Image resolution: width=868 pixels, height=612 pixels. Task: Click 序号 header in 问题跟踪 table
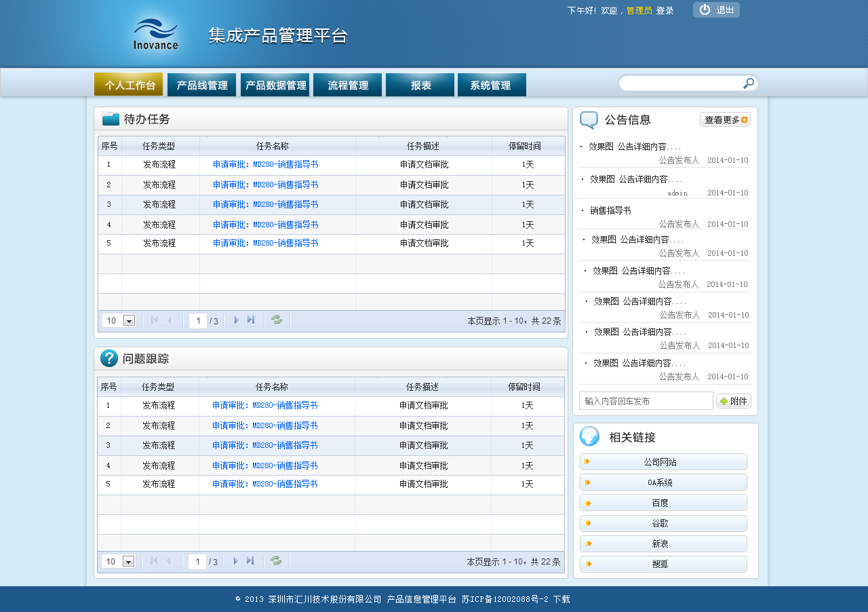[x=109, y=387]
